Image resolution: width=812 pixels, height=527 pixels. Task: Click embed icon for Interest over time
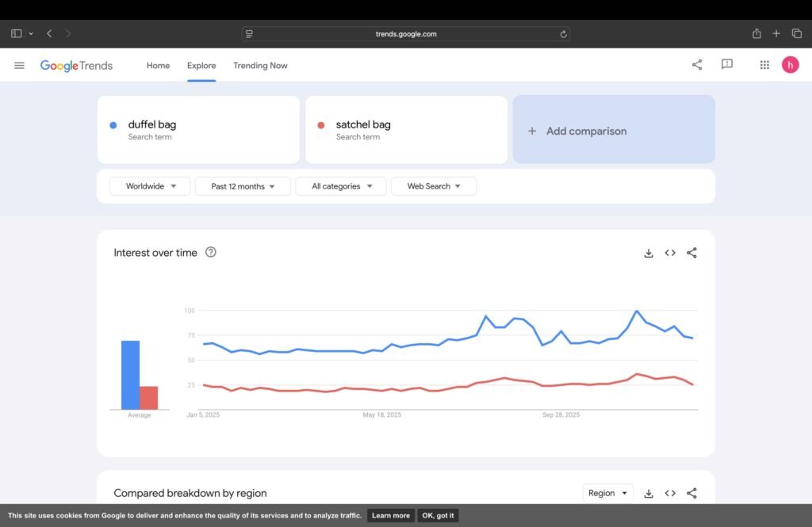670,253
